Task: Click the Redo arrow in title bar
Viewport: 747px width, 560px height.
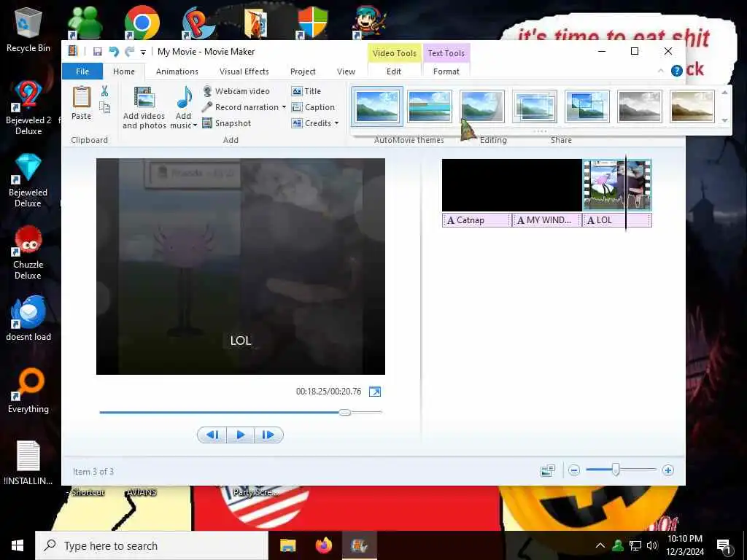Action: 129,52
